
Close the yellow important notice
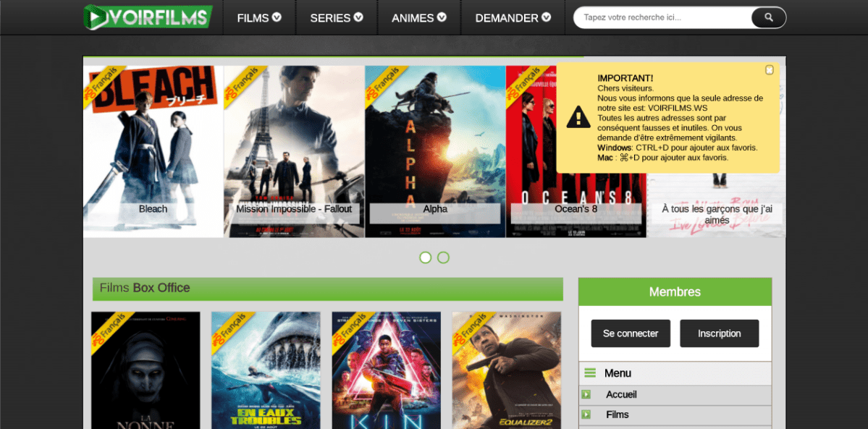[769, 70]
